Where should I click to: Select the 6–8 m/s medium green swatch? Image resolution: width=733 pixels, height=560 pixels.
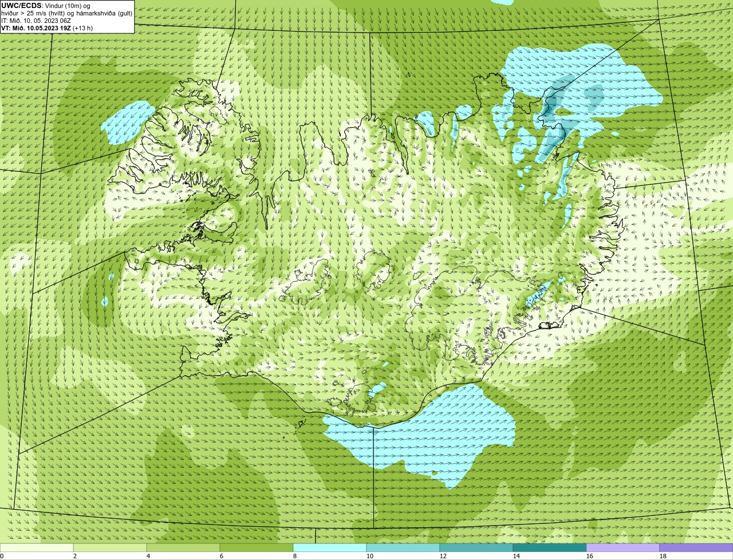(x=257, y=548)
